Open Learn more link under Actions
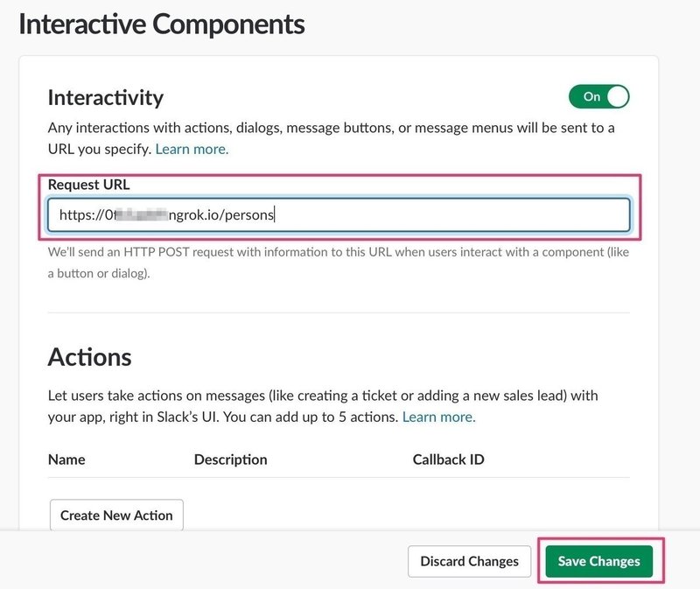The height and width of the screenshot is (589, 700). point(439,417)
